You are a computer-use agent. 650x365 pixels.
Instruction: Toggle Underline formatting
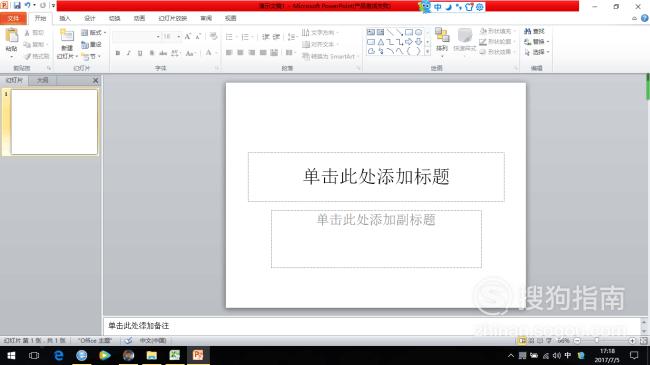[x=140, y=53]
